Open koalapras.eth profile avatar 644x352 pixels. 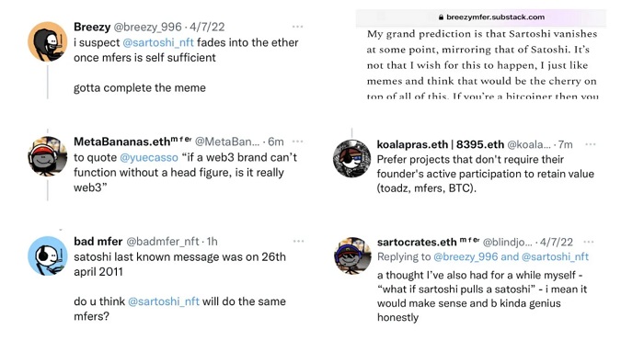[351, 158]
